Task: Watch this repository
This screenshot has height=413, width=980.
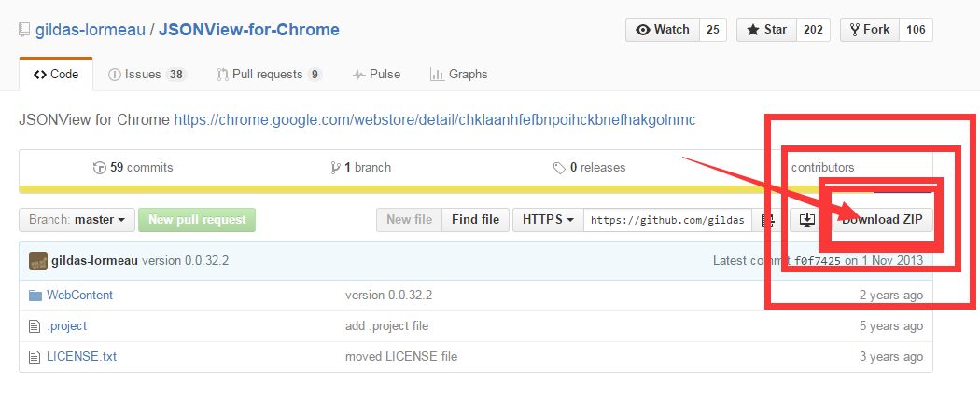Action: 663,30
